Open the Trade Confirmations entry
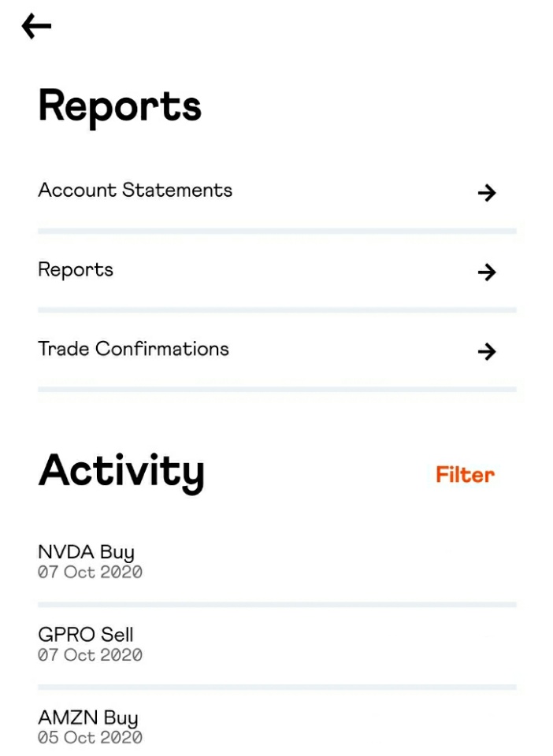553x756 pixels. [x=276, y=350]
